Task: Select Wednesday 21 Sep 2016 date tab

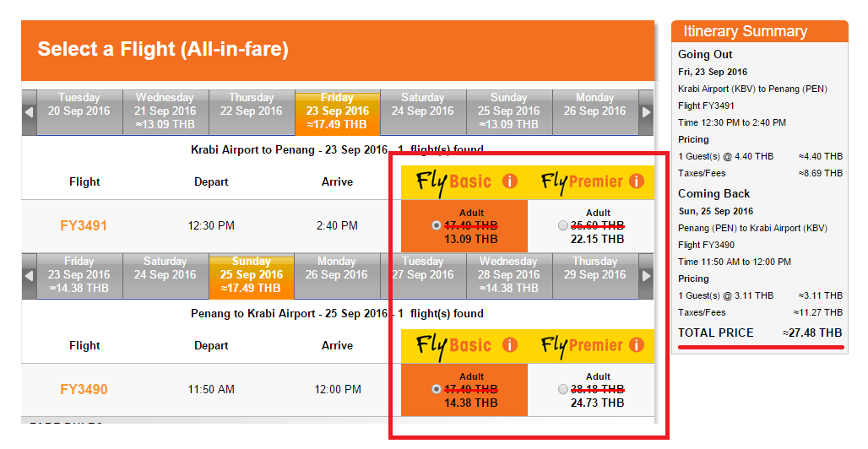Action: coord(165,111)
